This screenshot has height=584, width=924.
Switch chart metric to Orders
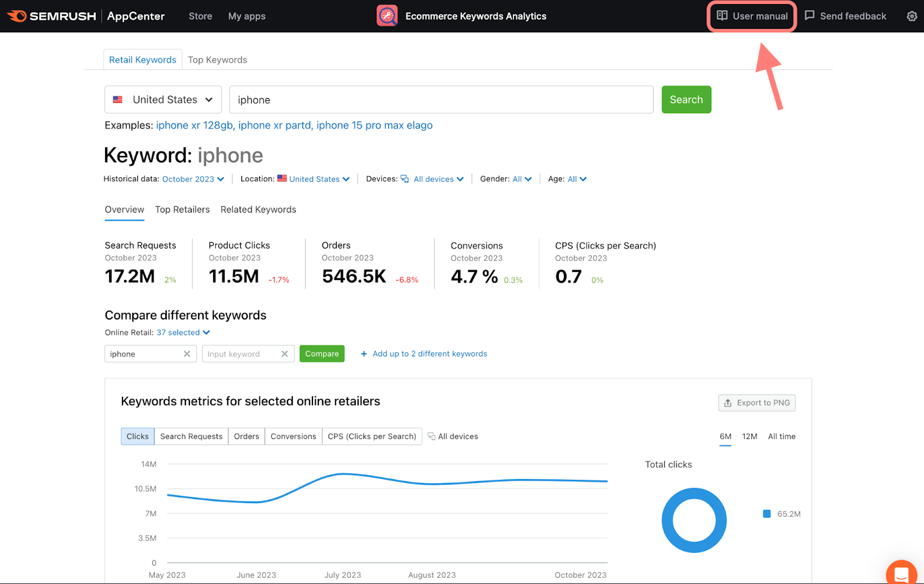click(x=247, y=436)
